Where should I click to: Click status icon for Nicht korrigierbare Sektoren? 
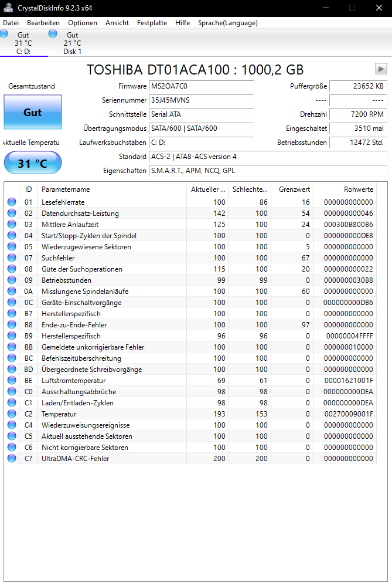pyautogui.click(x=12, y=448)
